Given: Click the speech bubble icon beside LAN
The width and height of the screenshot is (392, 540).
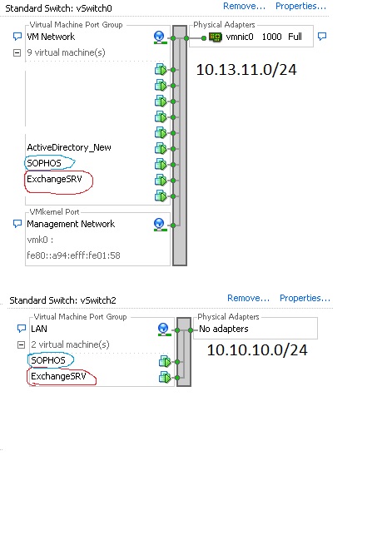Looking at the screenshot, I should pyautogui.click(x=22, y=328).
